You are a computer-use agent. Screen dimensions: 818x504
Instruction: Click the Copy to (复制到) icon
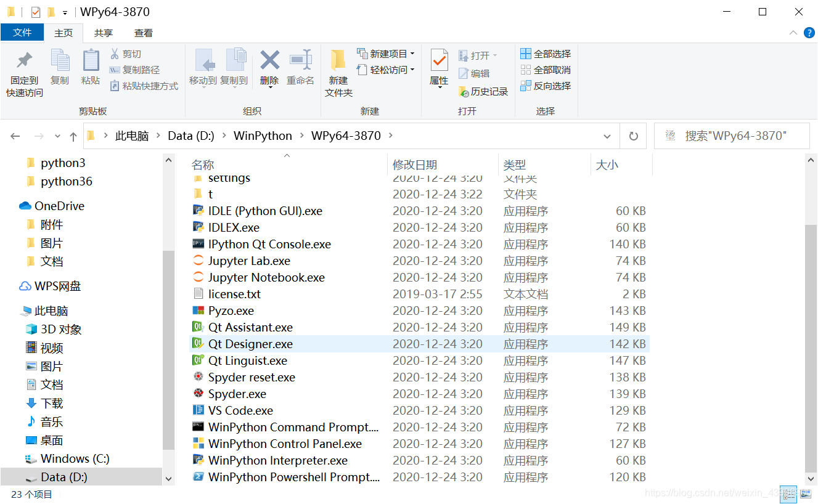[x=235, y=60]
